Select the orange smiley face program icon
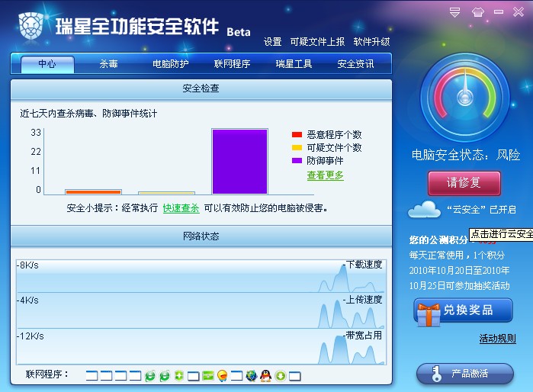 coord(223,376)
